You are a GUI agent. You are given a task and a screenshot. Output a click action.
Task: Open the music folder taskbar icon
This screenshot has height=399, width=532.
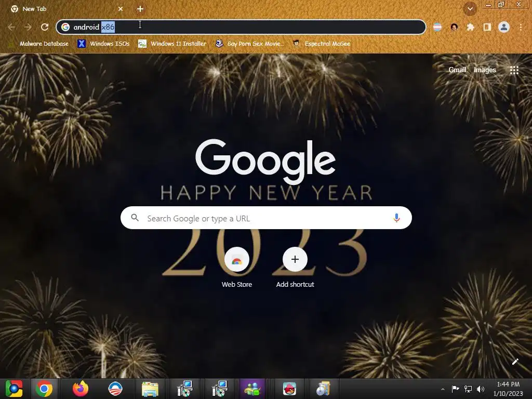pos(323,389)
